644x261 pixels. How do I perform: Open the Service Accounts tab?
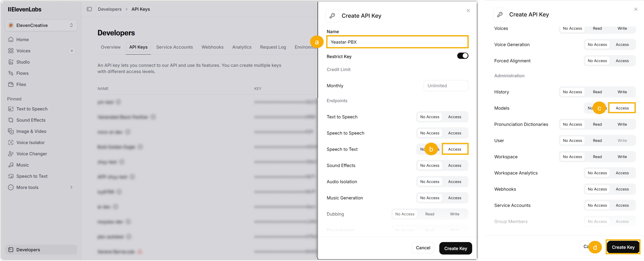(175, 47)
